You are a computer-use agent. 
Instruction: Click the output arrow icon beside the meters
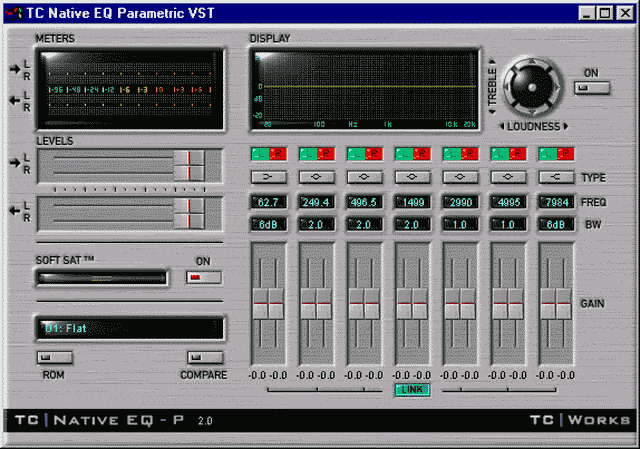click(15, 100)
